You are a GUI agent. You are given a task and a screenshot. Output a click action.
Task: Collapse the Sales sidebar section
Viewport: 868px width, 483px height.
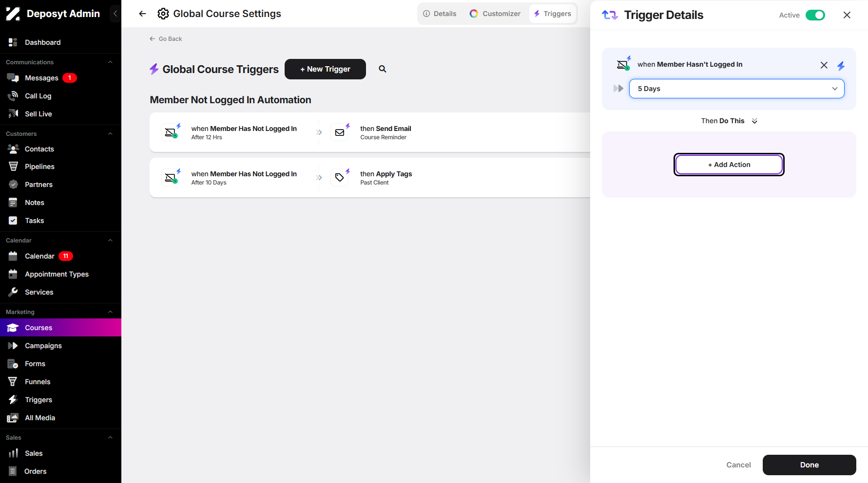click(110, 438)
